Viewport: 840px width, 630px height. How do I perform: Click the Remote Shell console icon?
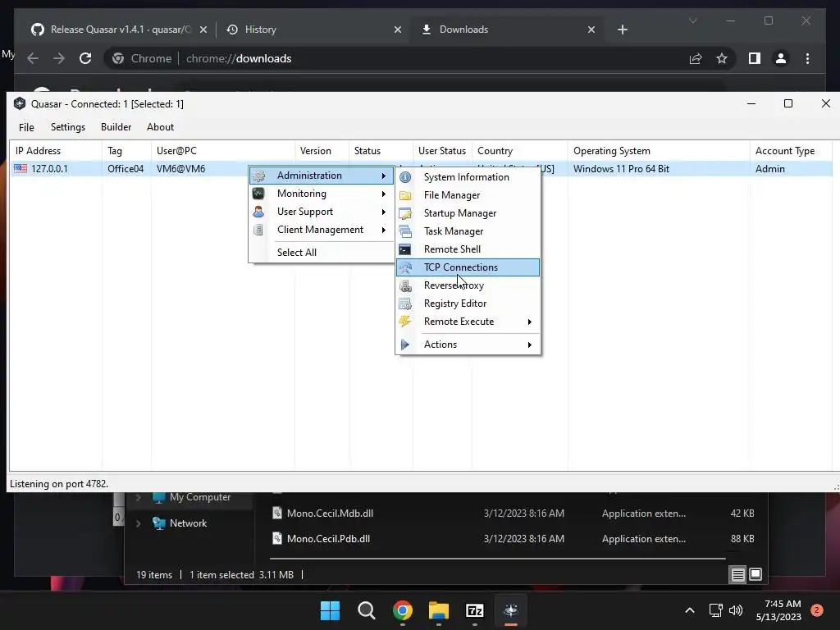(405, 249)
